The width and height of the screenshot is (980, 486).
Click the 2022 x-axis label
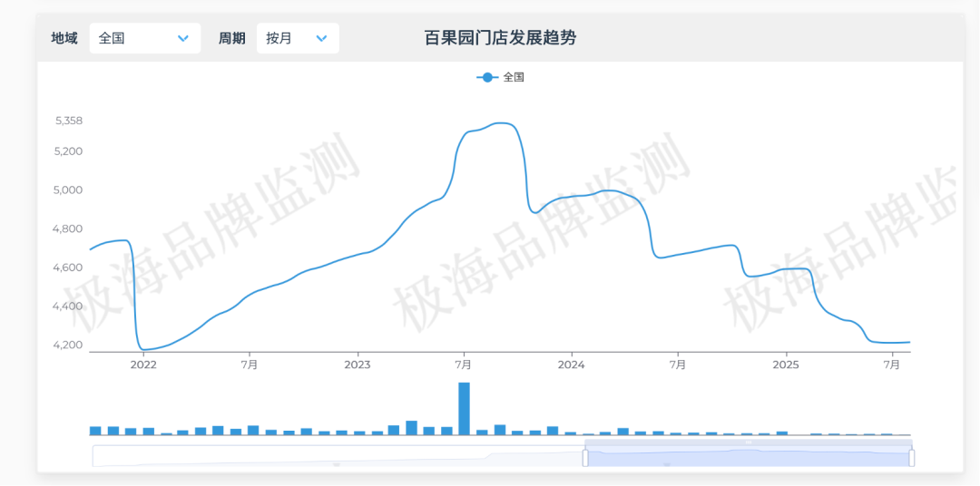143,364
